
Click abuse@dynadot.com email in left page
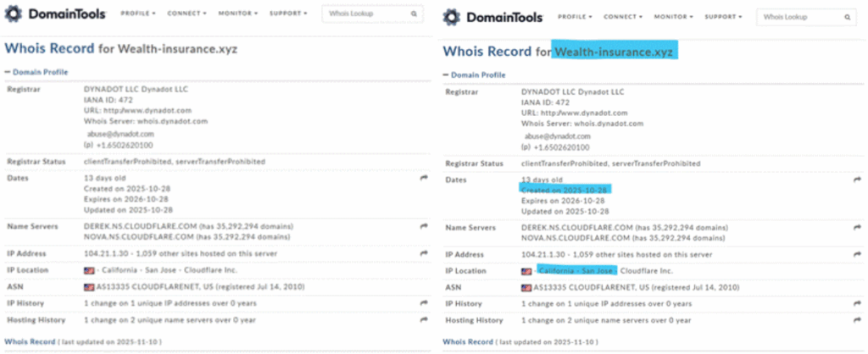[120, 134]
